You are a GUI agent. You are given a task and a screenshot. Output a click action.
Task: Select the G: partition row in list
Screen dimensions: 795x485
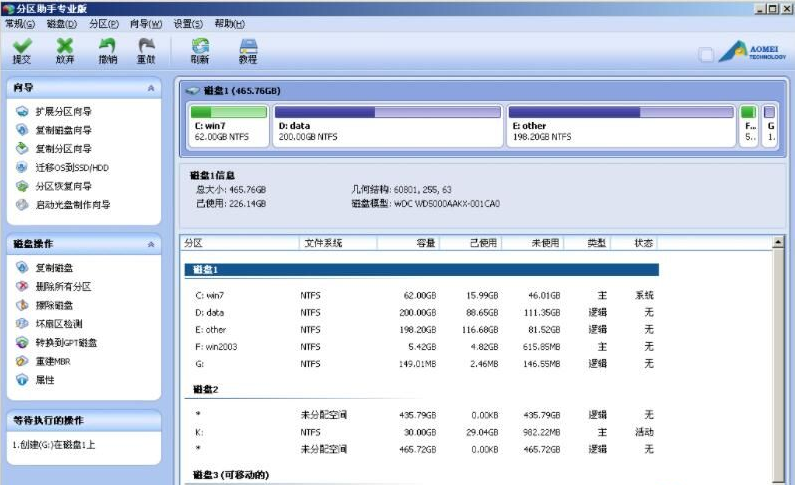[421, 364]
